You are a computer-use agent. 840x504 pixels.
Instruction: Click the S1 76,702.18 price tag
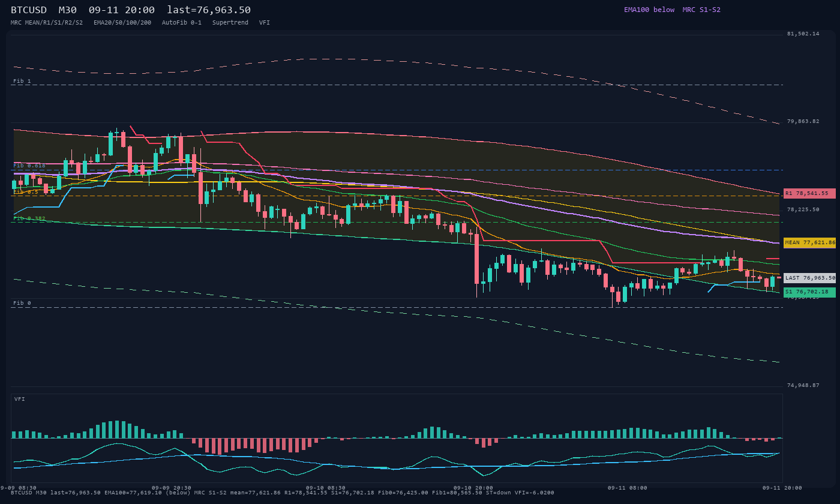click(809, 292)
